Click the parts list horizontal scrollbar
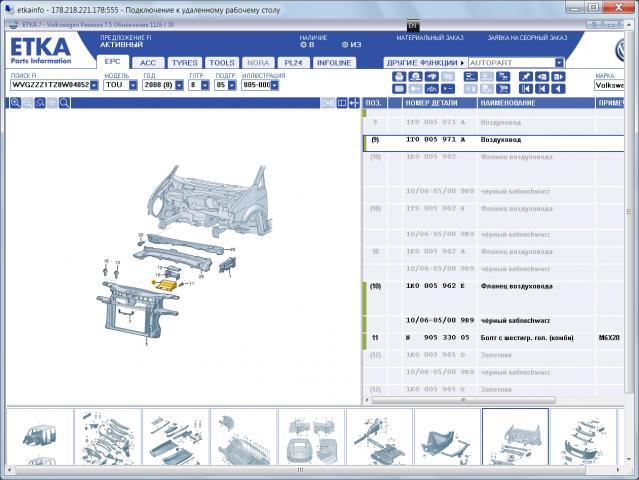 point(463,400)
